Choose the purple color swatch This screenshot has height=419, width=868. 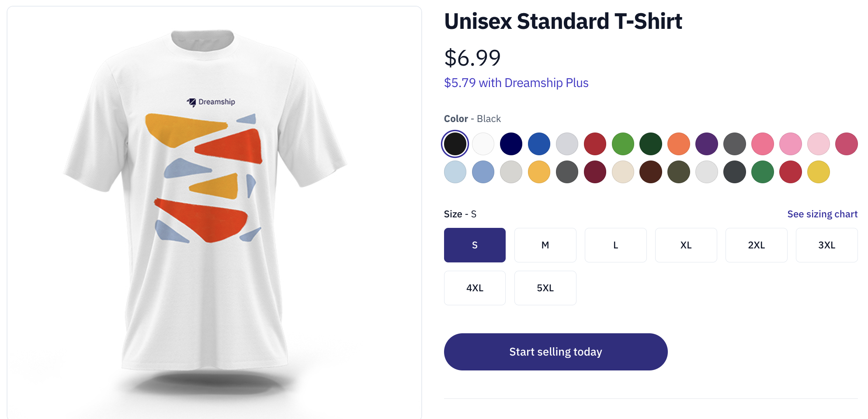pos(707,144)
